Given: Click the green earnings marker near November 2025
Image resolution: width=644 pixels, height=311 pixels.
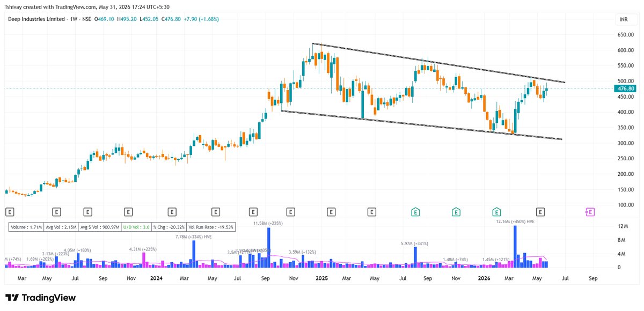Looking at the screenshot, I should [456, 212].
